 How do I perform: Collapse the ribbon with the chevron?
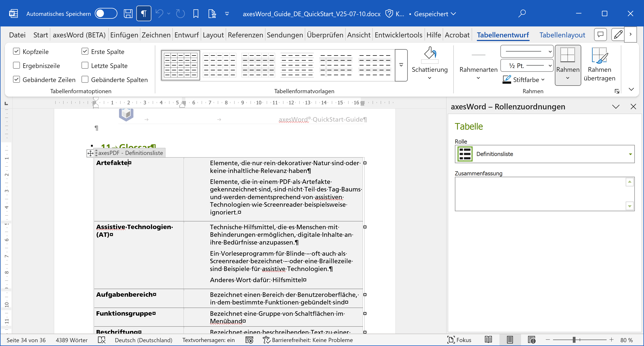[631, 89]
